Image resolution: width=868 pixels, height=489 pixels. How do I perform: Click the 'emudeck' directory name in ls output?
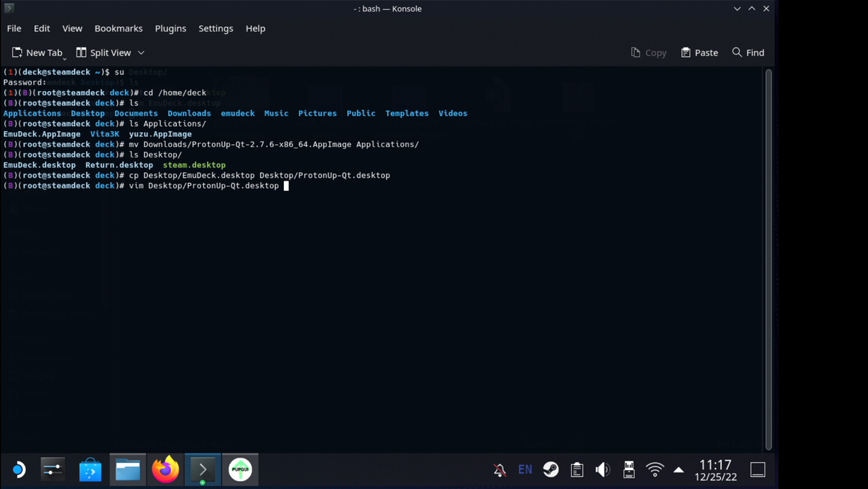[x=237, y=113]
